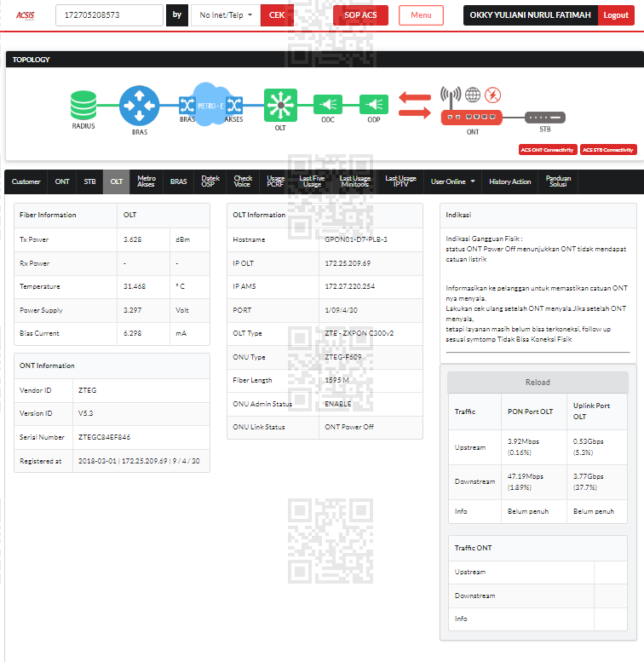Click the BRAS-side Metro switch icon
This screenshot has height=662, width=644.
(187, 105)
